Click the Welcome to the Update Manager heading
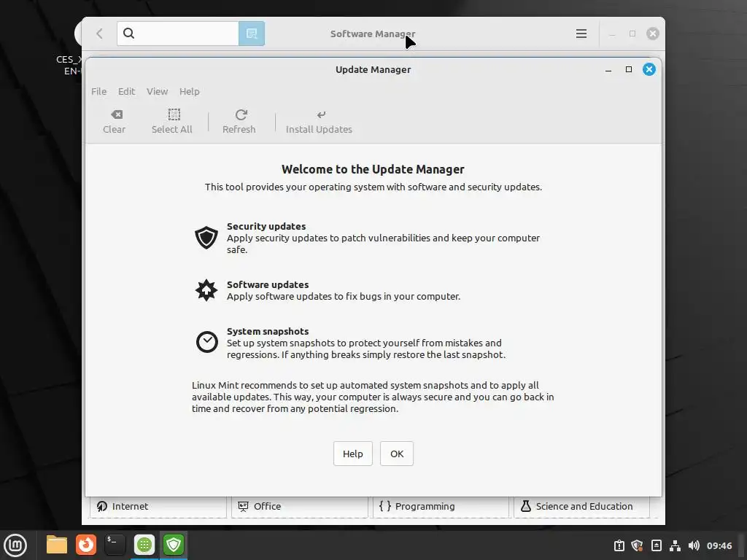This screenshot has height=560, width=747. tap(373, 169)
